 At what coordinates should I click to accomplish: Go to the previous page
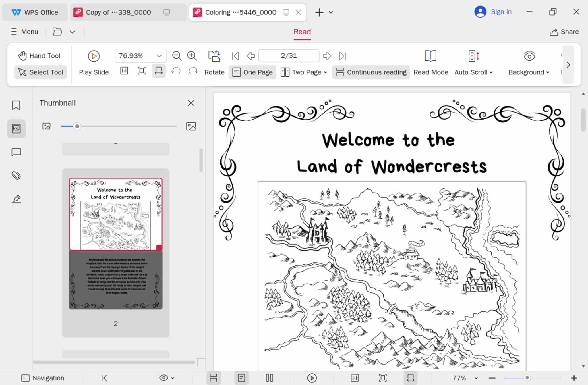(x=251, y=56)
